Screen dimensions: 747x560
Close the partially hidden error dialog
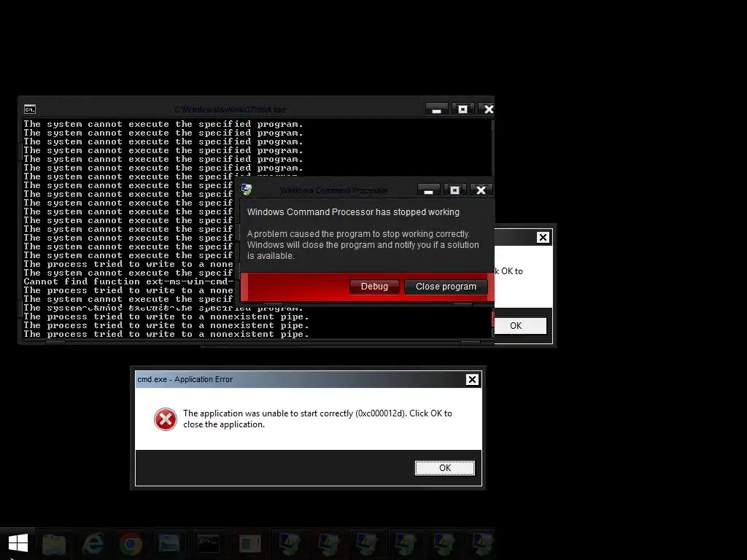[543, 237]
